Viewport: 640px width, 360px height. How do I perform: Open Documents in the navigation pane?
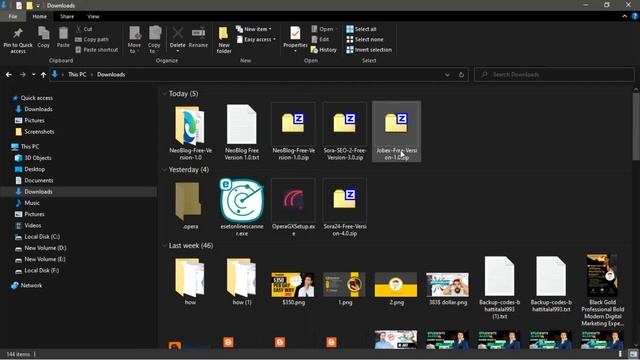click(38, 180)
